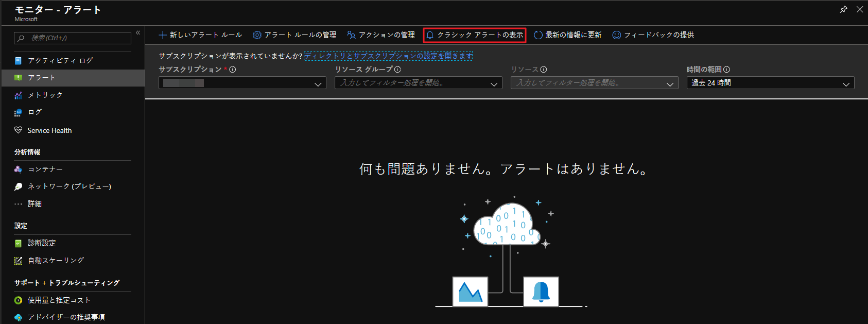Image resolution: width=868 pixels, height=324 pixels.
Task: Click the 検索 (Ctrl+/) search field
Action: [x=73, y=38]
